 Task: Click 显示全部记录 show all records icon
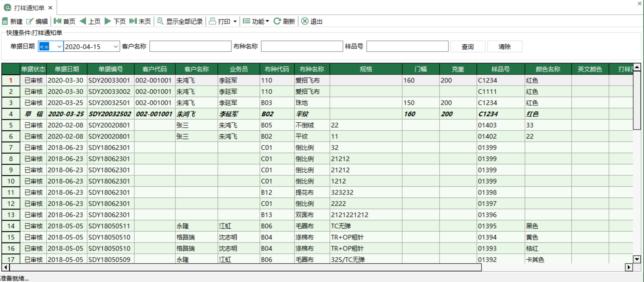(x=160, y=21)
